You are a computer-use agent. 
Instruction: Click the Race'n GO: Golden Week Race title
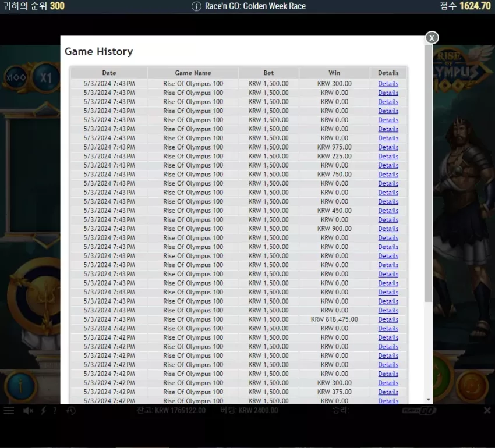click(255, 6)
